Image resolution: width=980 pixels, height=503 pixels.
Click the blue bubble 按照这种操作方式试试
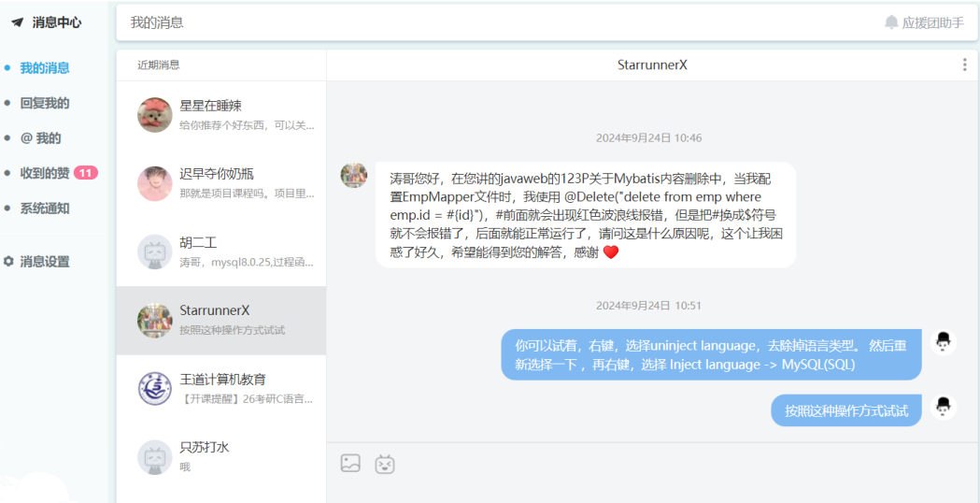pos(846,410)
